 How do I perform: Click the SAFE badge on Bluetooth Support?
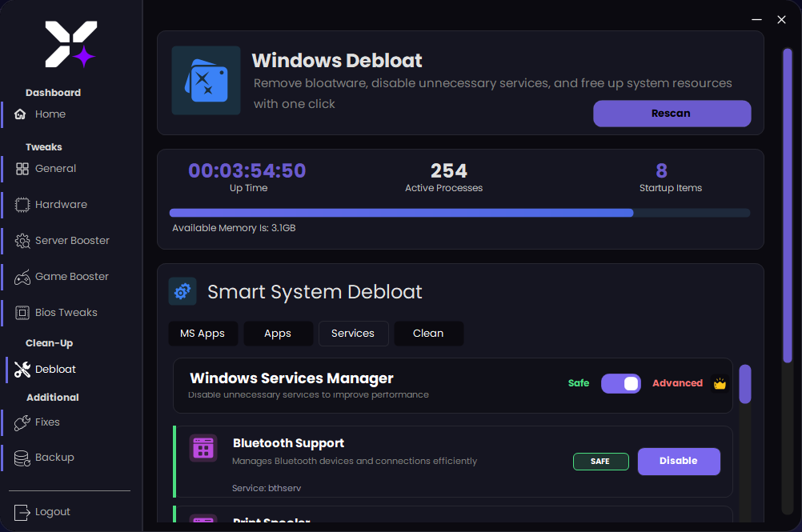click(x=601, y=462)
